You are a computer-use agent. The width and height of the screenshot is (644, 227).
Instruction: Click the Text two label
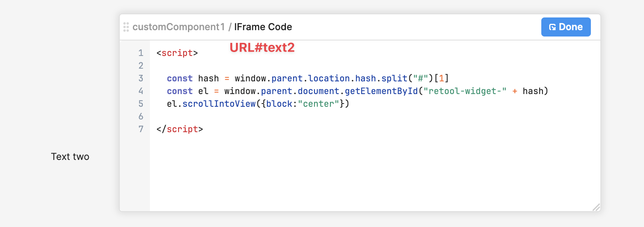coord(70,157)
